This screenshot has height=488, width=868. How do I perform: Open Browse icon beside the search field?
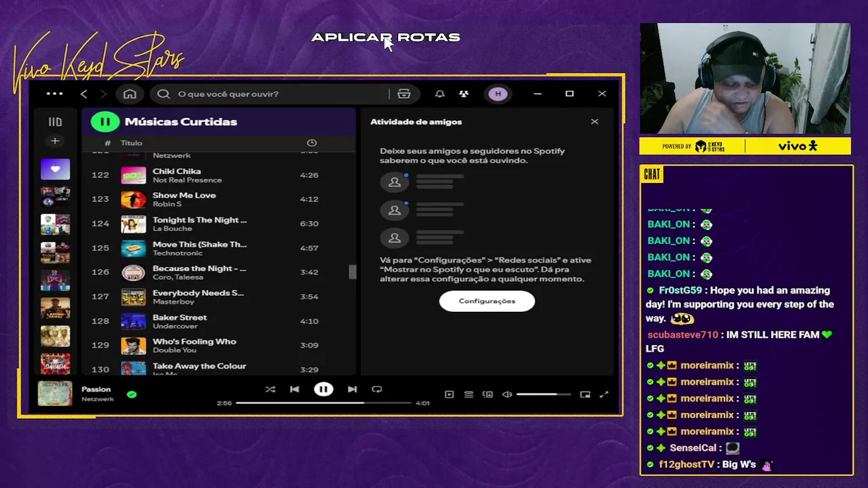point(404,94)
